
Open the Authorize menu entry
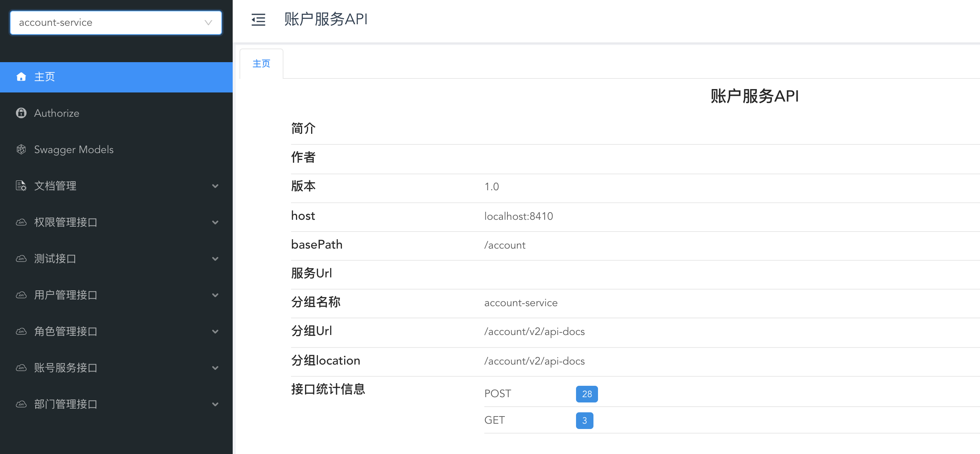pos(57,113)
